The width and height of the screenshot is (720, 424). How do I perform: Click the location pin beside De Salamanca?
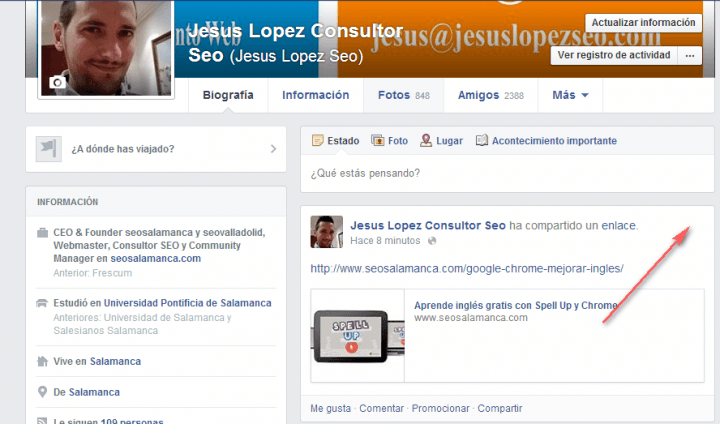pyautogui.click(x=42, y=392)
